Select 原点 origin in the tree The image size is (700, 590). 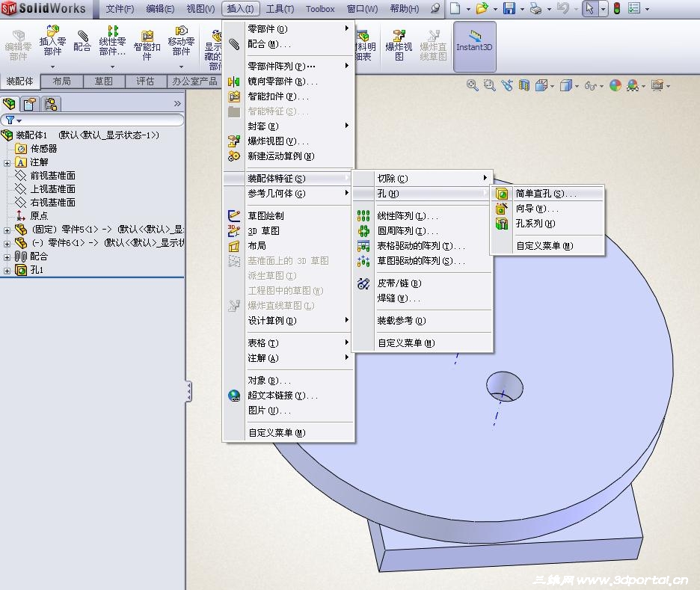point(39,216)
